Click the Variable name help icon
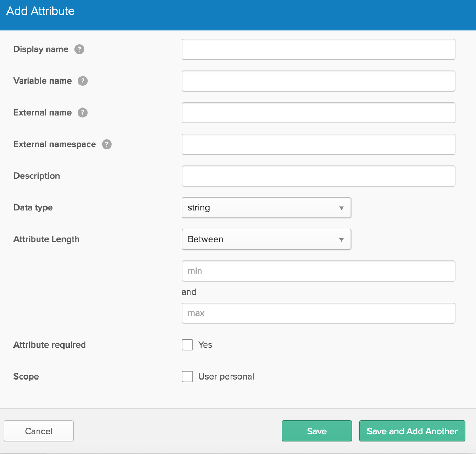This screenshot has width=476, height=454. (83, 81)
